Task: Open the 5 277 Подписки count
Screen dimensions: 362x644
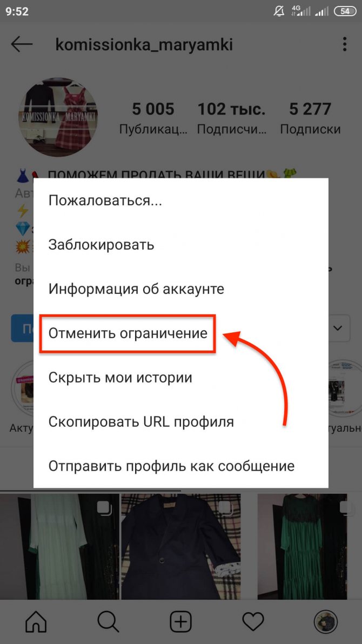Action: pos(310,118)
